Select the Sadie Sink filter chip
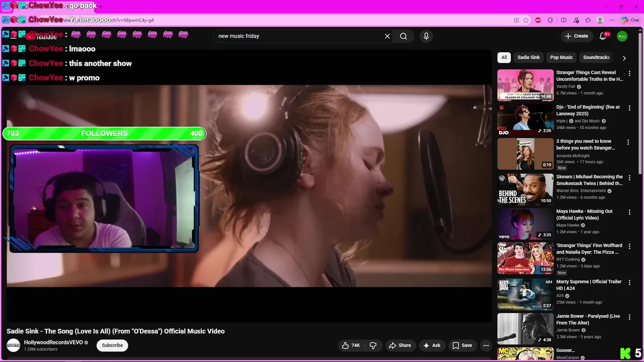Screen dimensions: 644x362 [x=529, y=57]
